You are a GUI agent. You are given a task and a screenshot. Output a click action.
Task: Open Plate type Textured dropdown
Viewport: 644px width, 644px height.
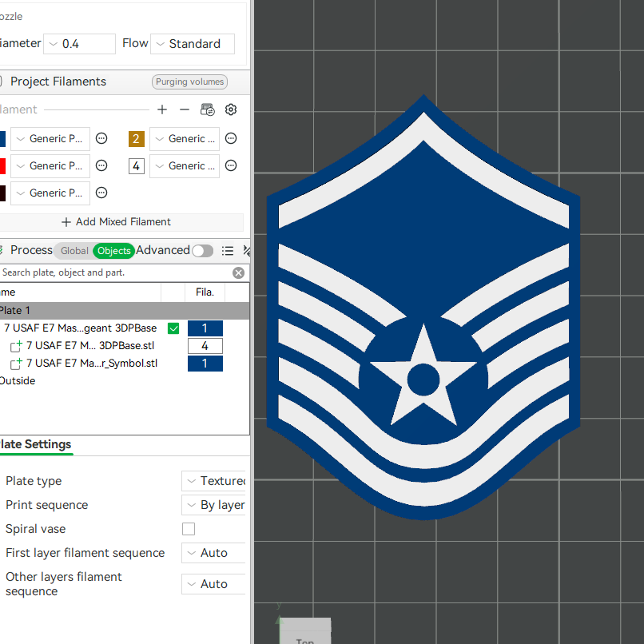213,480
